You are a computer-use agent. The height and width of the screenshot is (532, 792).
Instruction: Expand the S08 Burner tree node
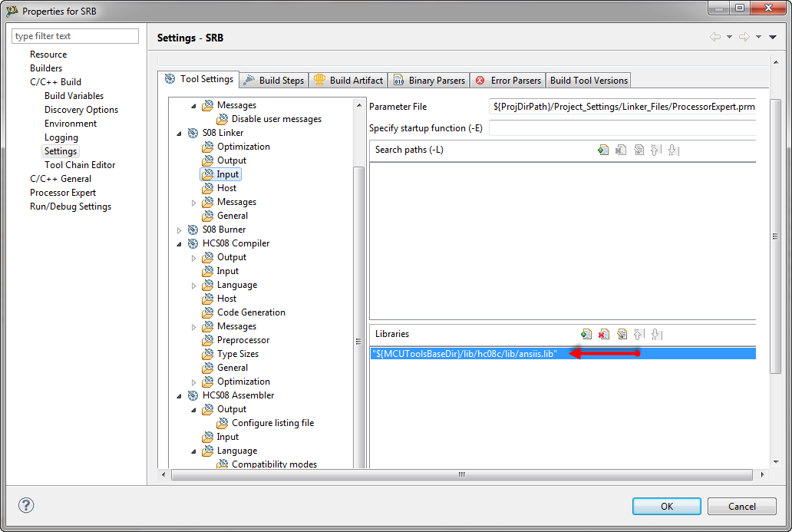pos(180,230)
